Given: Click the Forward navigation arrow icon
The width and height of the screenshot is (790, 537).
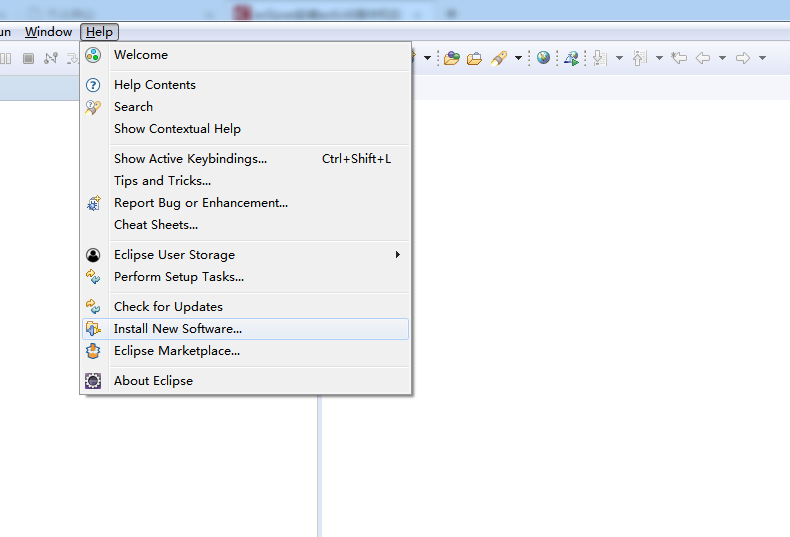Looking at the screenshot, I should coord(743,58).
